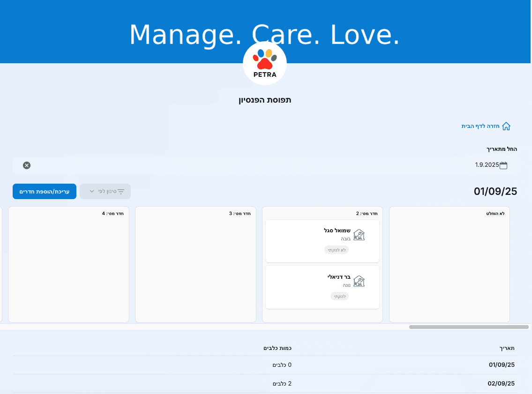Click the להקתי tag on בר דניאלי

pyautogui.click(x=340, y=297)
